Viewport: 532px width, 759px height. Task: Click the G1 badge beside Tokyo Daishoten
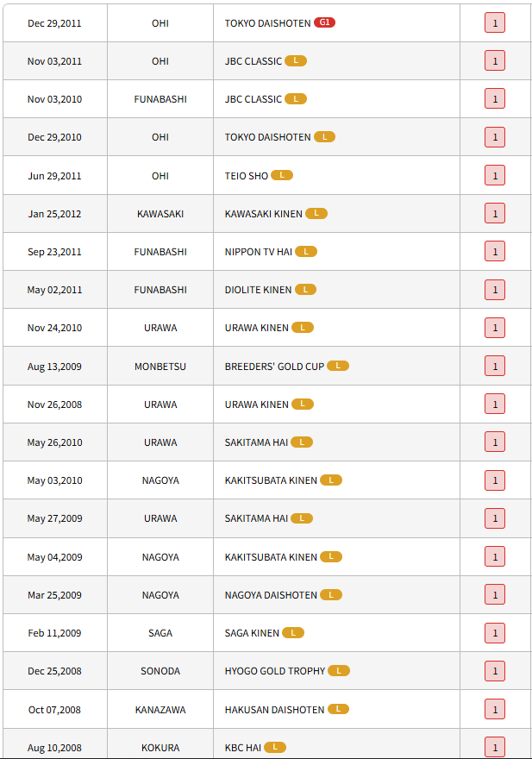pos(324,22)
